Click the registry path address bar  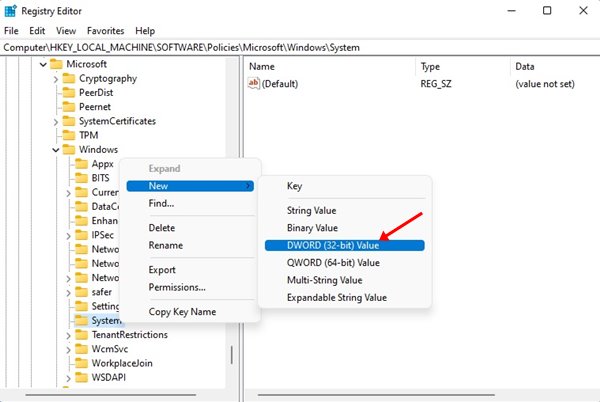tap(300, 47)
